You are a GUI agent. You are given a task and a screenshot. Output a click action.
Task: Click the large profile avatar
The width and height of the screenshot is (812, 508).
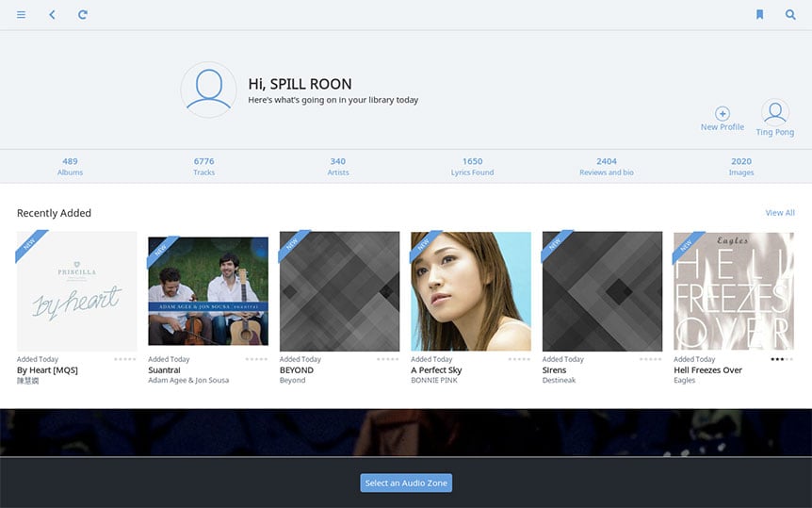click(209, 90)
